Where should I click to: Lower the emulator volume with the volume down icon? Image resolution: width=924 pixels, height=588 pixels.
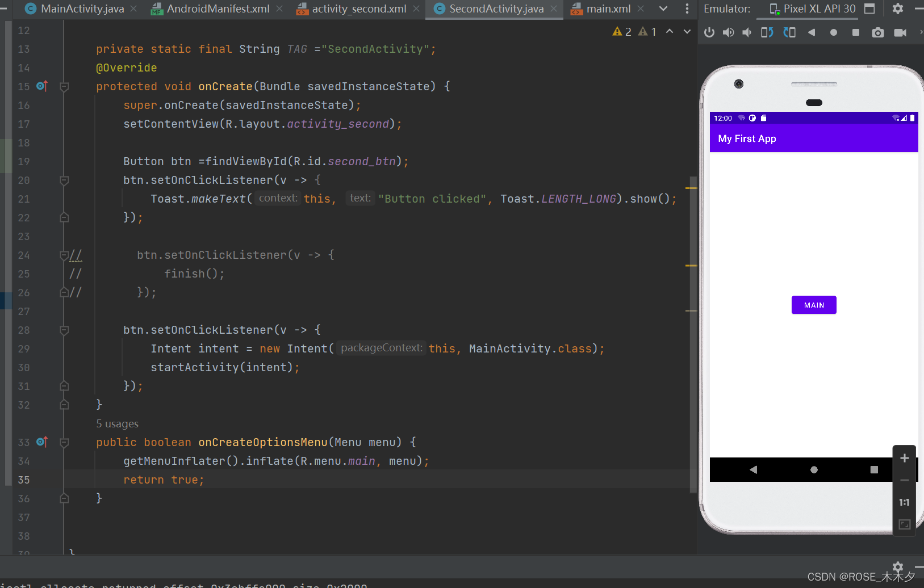[x=747, y=32]
